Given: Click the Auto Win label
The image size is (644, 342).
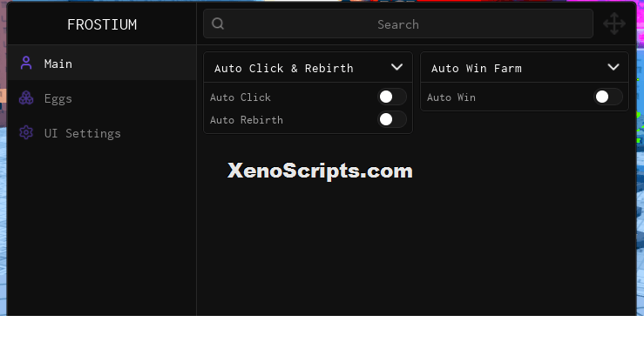Looking at the screenshot, I should (x=451, y=97).
